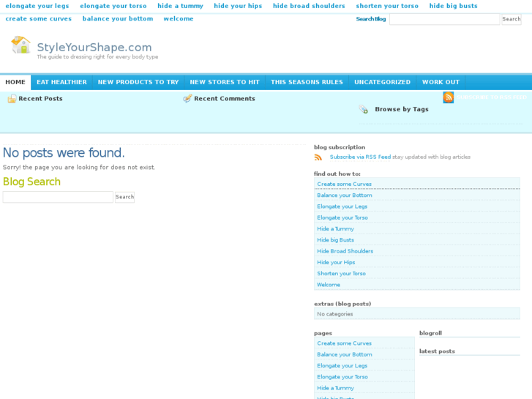
Task: Open top link balance your bottom
Action: click(x=118, y=19)
